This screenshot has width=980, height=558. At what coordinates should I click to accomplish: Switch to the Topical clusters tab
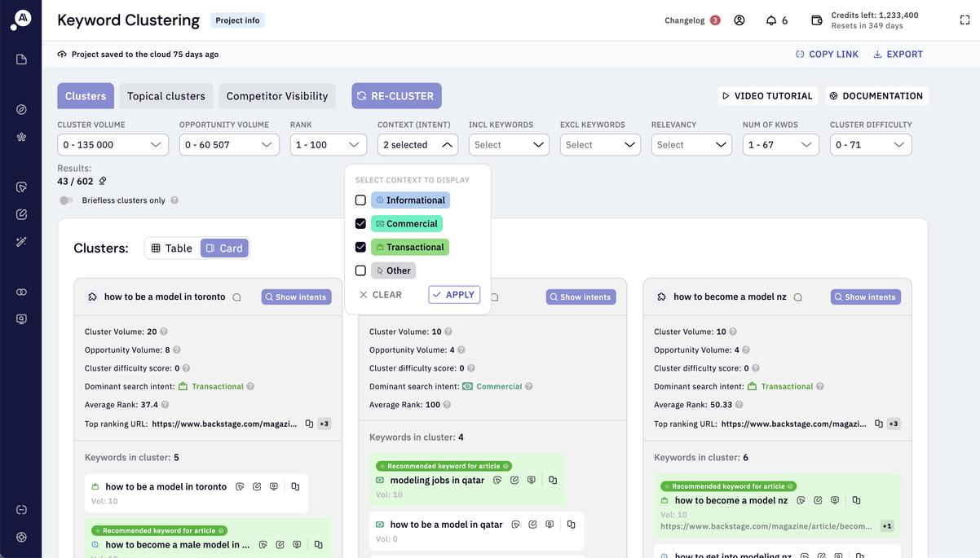coord(166,95)
